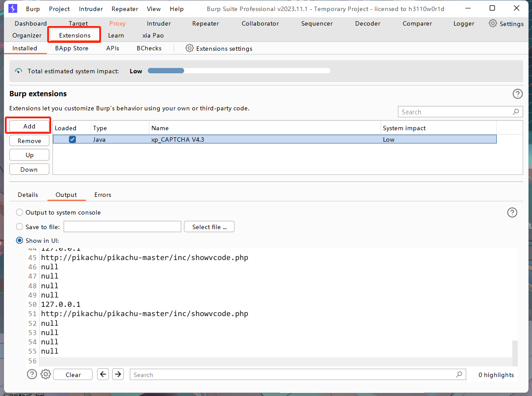Switch to the Sequencer tab

coord(317,23)
